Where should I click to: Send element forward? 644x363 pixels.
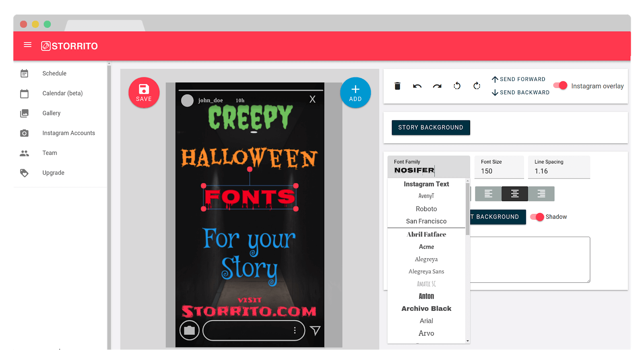[x=518, y=79]
